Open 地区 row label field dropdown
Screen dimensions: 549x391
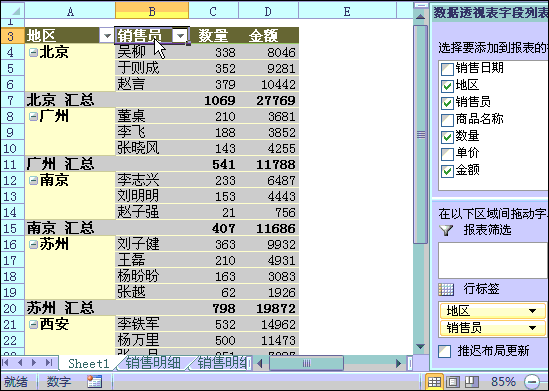(532, 310)
